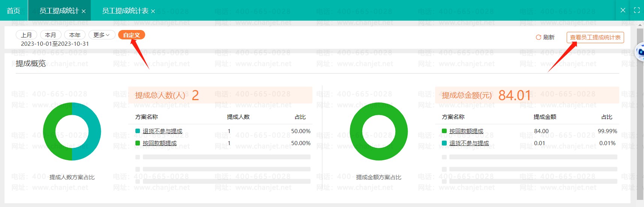
Task: Click the 自定义 custom date button
Action: coord(131,35)
